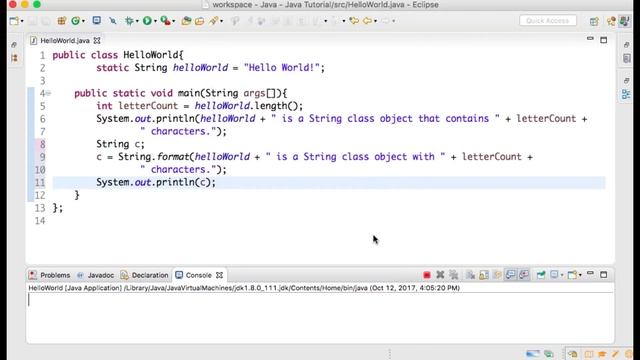Expand the external tools dropdown arrow
This screenshot has width=640, height=360.
point(173,21)
